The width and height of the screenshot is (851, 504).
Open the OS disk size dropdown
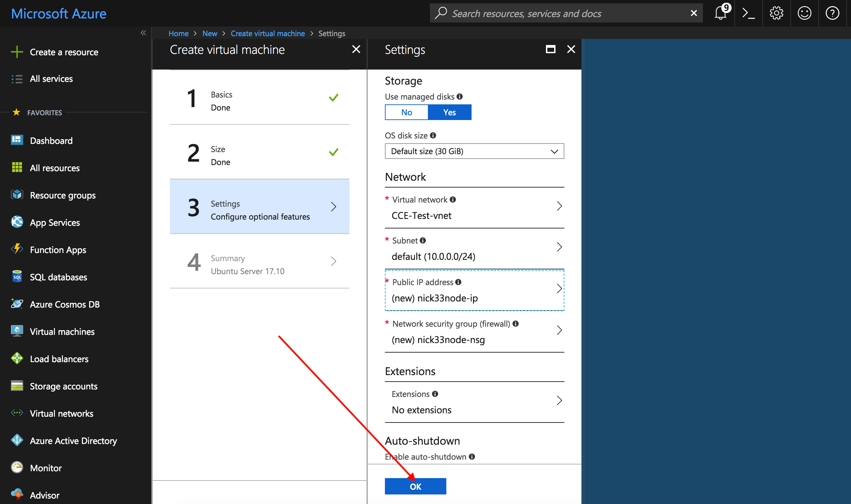pos(474,151)
